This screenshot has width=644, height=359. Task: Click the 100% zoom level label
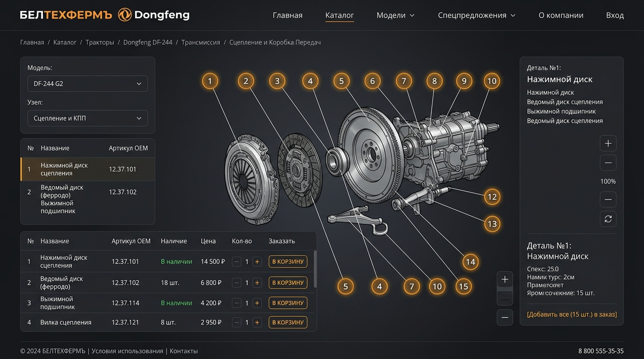(608, 181)
